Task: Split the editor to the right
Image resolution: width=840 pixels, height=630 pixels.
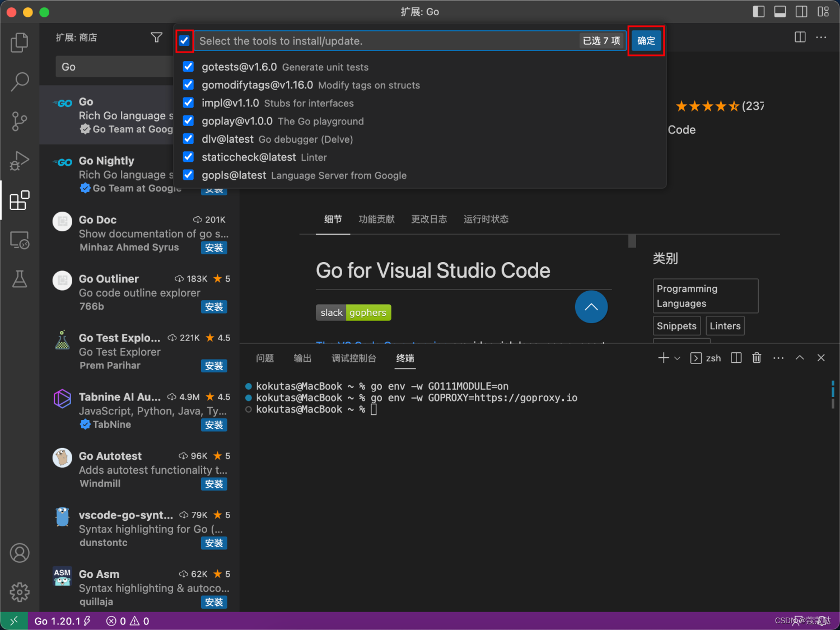Action: 800,37
